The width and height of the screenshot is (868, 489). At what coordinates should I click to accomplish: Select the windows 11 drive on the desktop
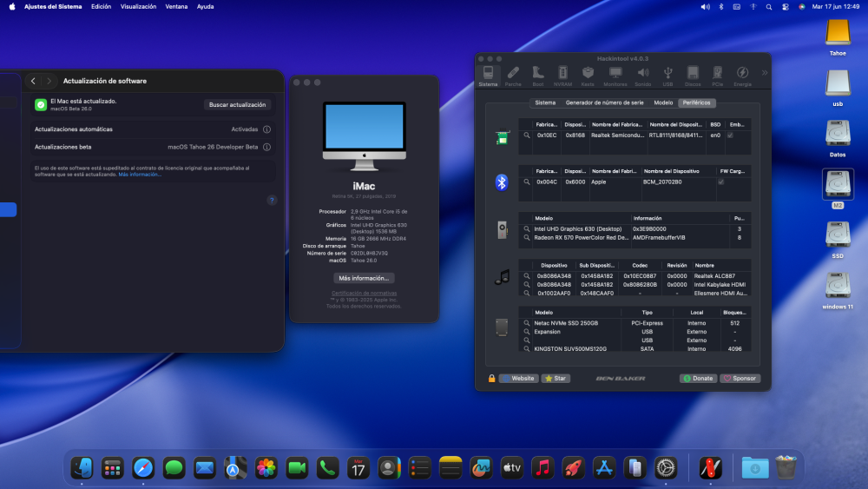coord(838,291)
